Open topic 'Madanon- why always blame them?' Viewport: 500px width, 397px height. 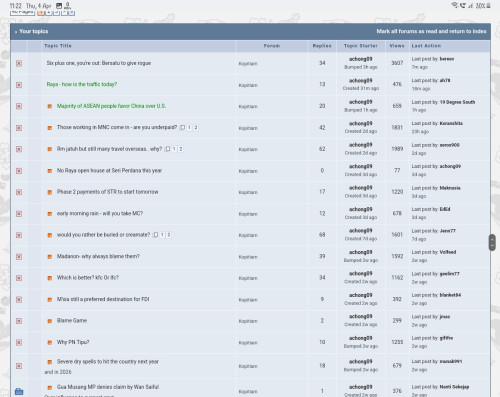coord(98,256)
